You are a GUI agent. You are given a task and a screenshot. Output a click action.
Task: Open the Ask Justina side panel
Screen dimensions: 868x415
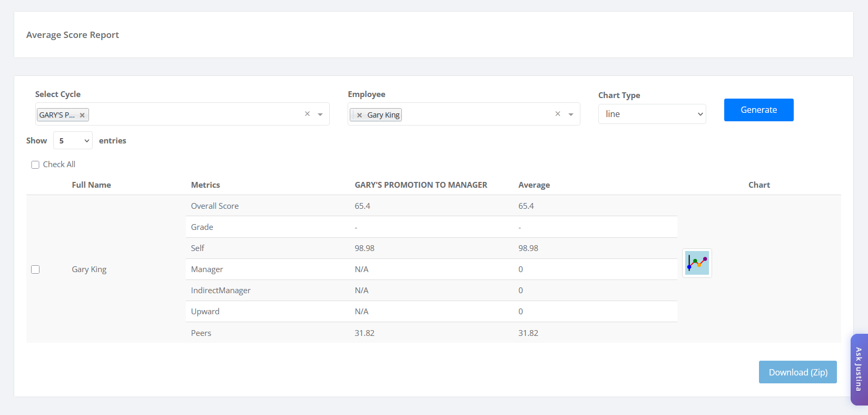point(859,369)
